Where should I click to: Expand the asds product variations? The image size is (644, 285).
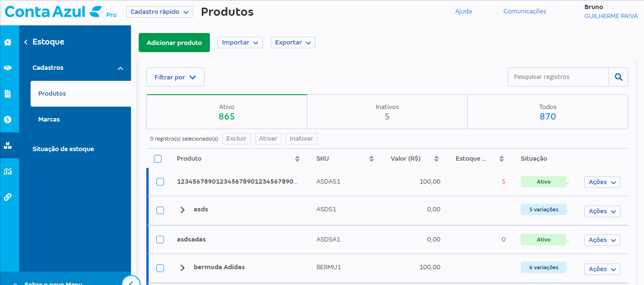(x=182, y=210)
